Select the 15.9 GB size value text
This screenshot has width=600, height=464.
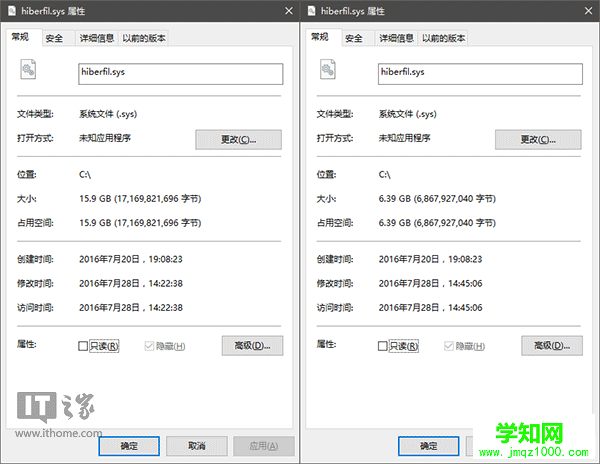tap(140, 199)
